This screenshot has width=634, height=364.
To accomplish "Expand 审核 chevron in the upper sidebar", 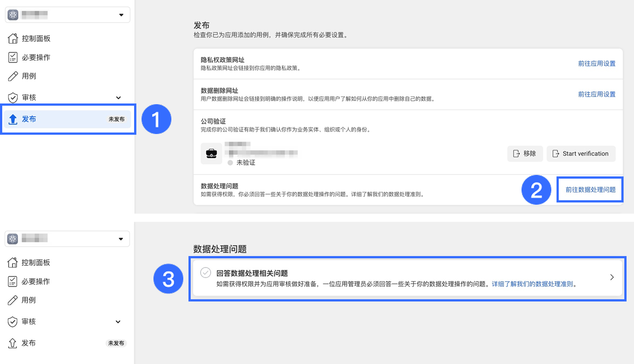I will pyautogui.click(x=118, y=98).
